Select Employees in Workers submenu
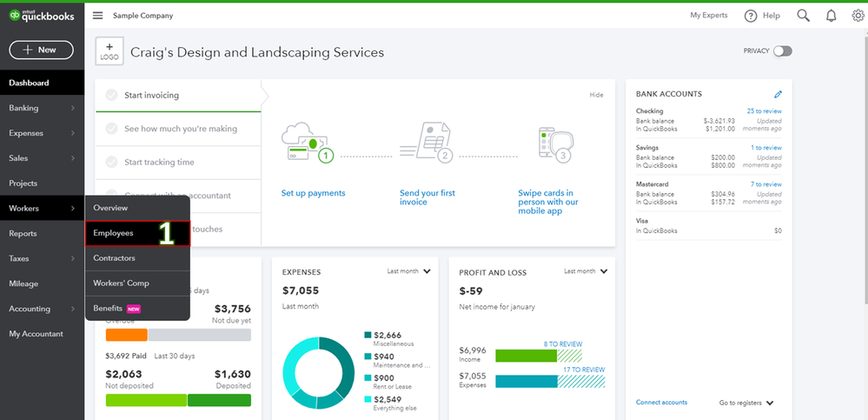Viewport: 868px width, 420px height. click(x=137, y=233)
